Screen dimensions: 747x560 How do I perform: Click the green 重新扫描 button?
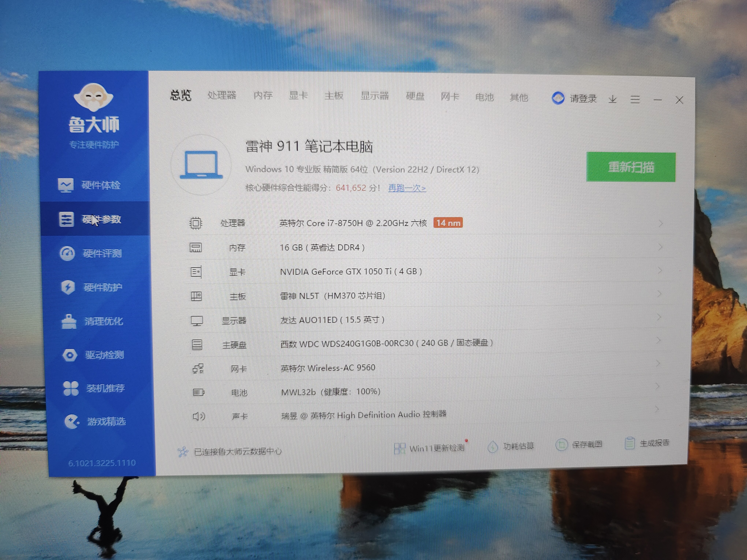[x=631, y=167]
